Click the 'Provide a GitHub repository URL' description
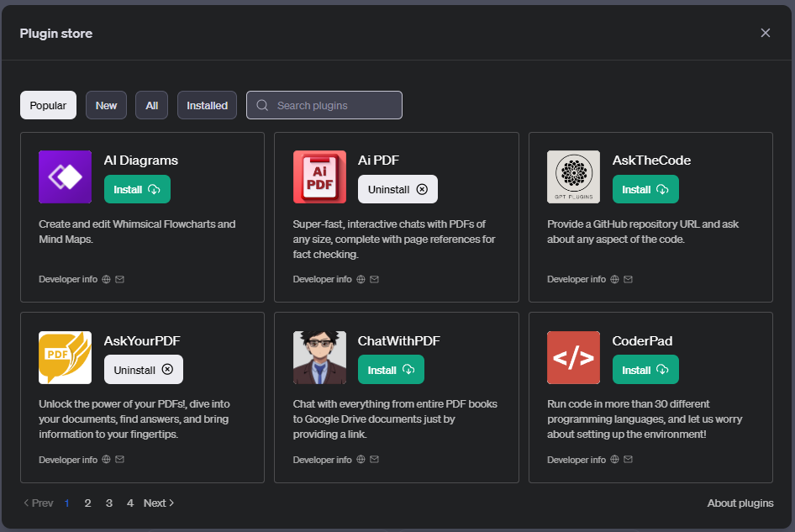The width and height of the screenshot is (795, 532). click(x=643, y=232)
